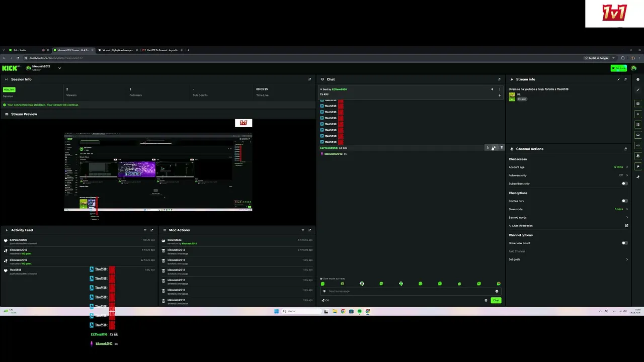Open the pinned message more options menu
Screen dimensions: 644x362
pyautogui.click(x=500, y=89)
